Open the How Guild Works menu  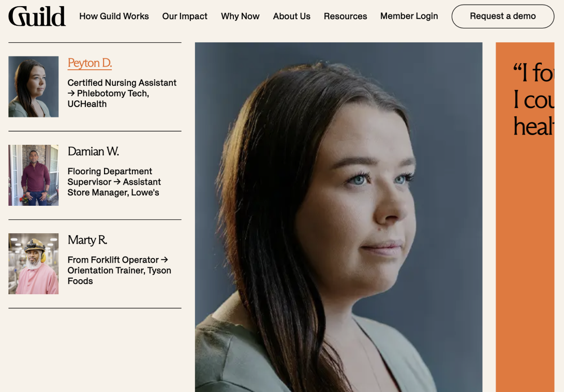(x=114, y=16)
